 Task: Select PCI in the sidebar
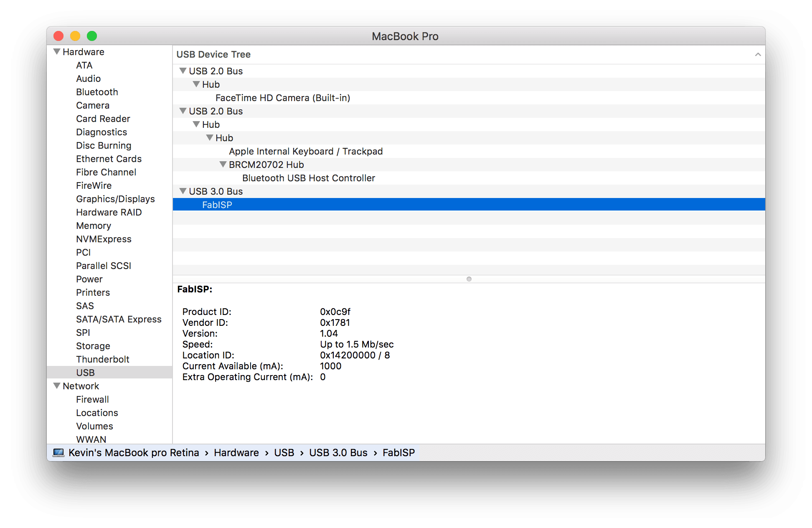pos(83,252)
